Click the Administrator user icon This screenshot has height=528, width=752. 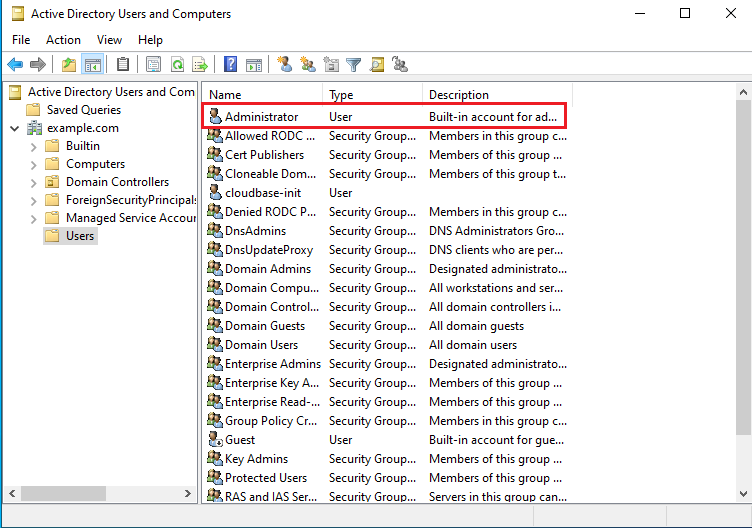tap(216, 116)
